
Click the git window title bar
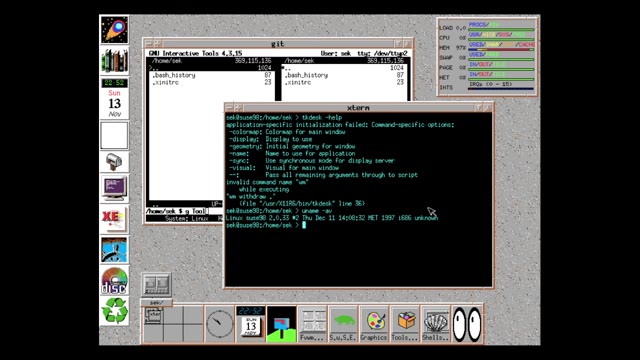coord(278,44)
